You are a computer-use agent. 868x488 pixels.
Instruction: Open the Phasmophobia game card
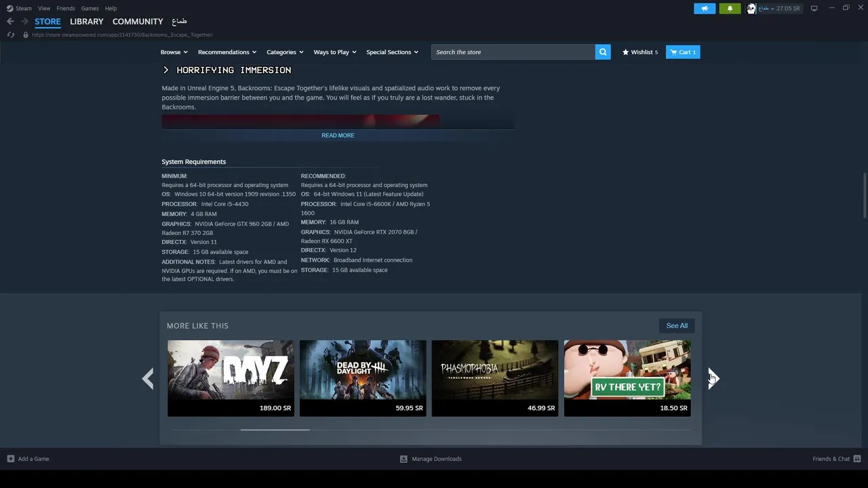495,378
